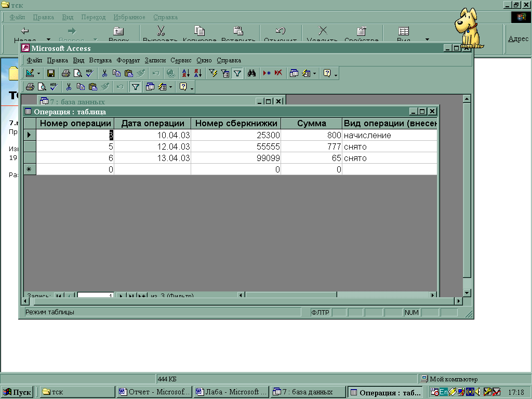The image size is (532, 399).
Task: Open the Записи menu
Action: [x=155, y=60]
